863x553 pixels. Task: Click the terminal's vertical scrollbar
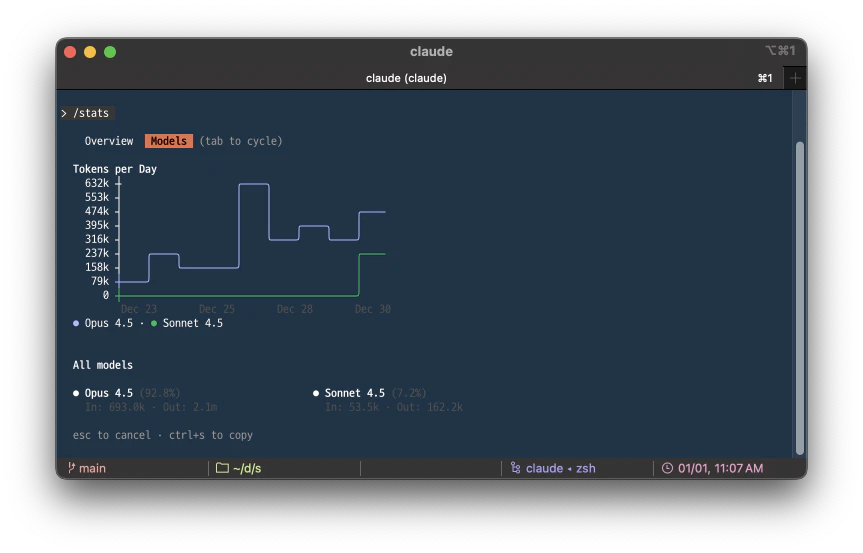(x=800, y=298)
